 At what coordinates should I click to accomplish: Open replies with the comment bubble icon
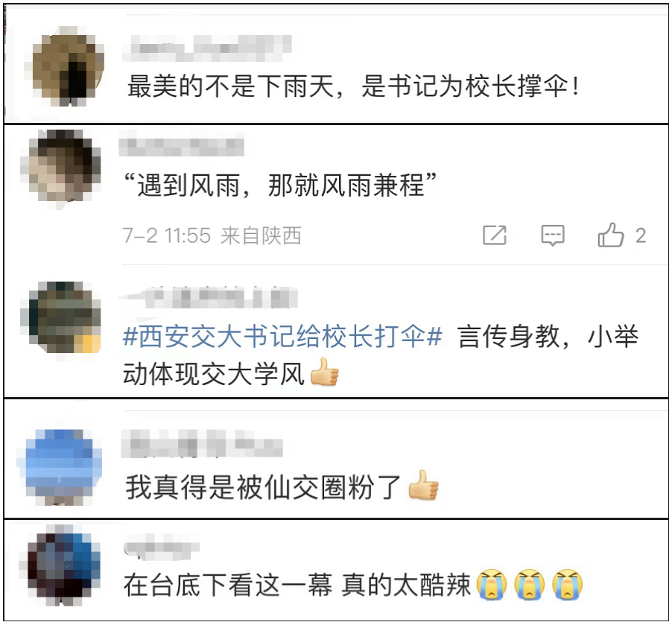pos(553,235)
